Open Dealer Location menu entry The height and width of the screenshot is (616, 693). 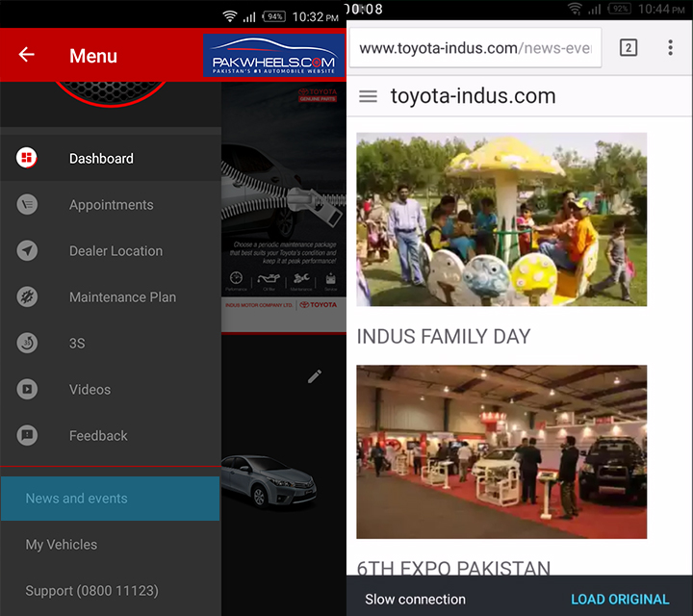(111, 250)
